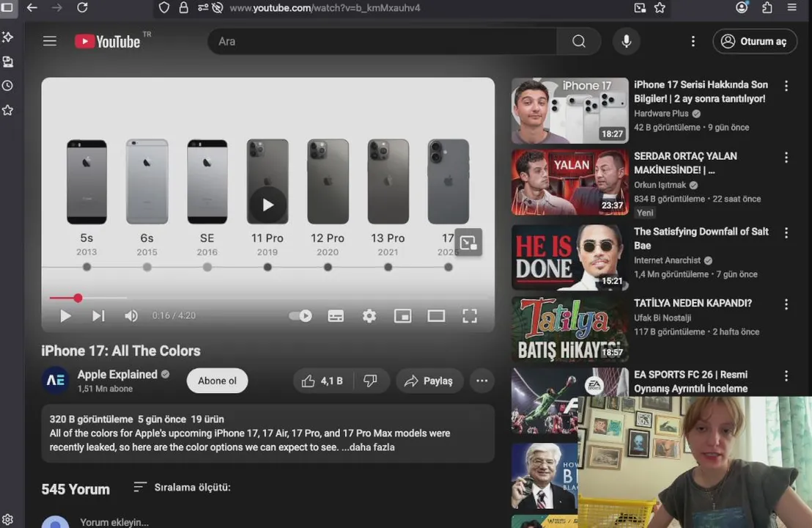The image size is (812, 528).
Task: Expand the description with ...daha fazla
Action: 368,447
